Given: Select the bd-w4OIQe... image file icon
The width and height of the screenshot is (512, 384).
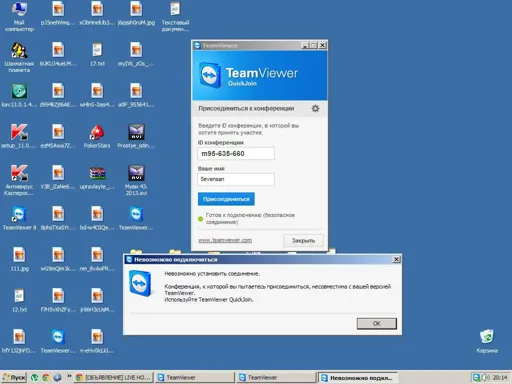Looking at the screenshot, I should click(97, 218).
